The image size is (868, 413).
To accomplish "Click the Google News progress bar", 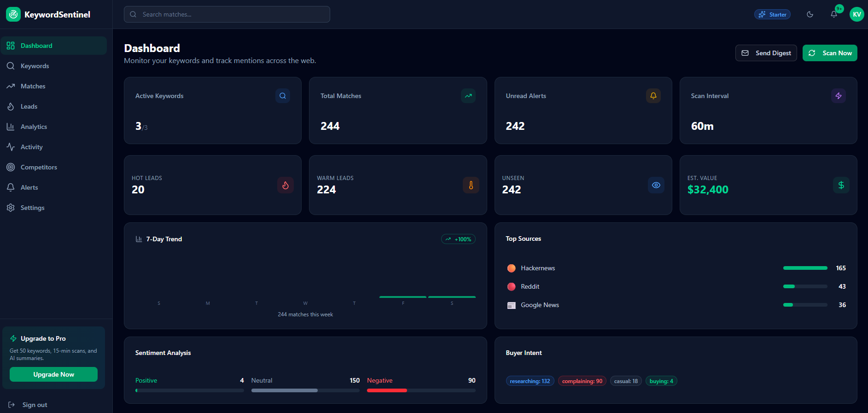I will (805, 305).
